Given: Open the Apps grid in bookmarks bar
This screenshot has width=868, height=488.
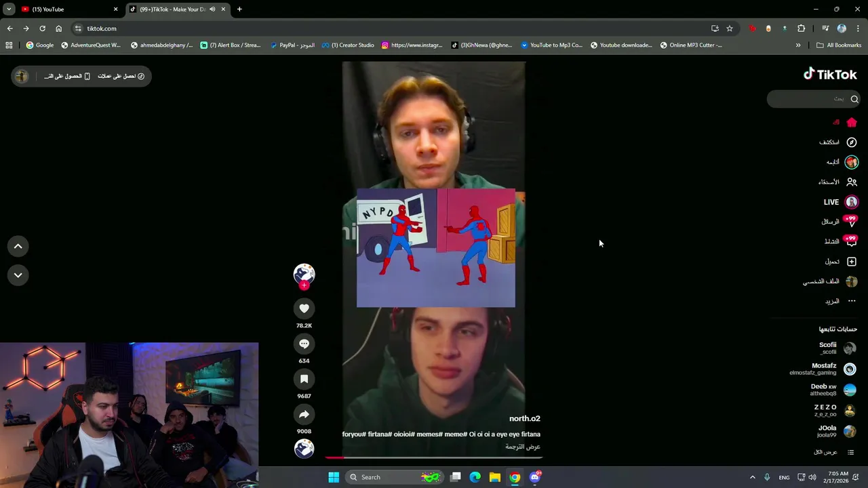Looking at the screenshot, I should [9, 45].
